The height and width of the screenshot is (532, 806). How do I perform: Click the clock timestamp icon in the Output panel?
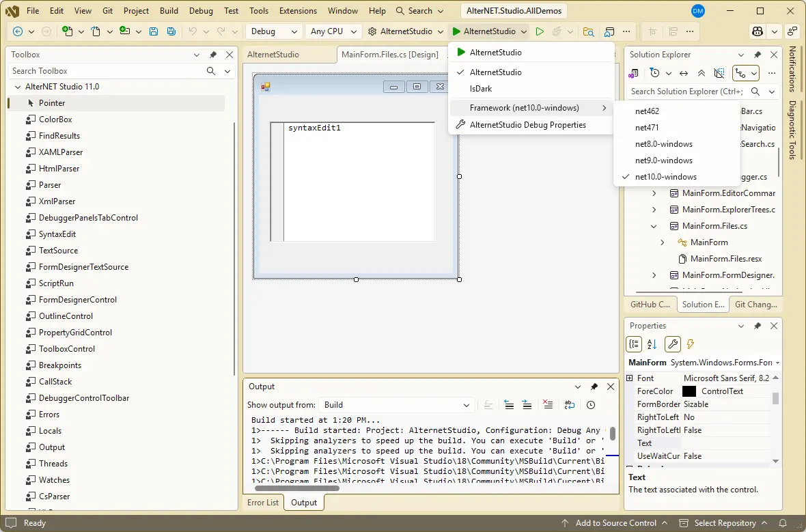[591, 405]
